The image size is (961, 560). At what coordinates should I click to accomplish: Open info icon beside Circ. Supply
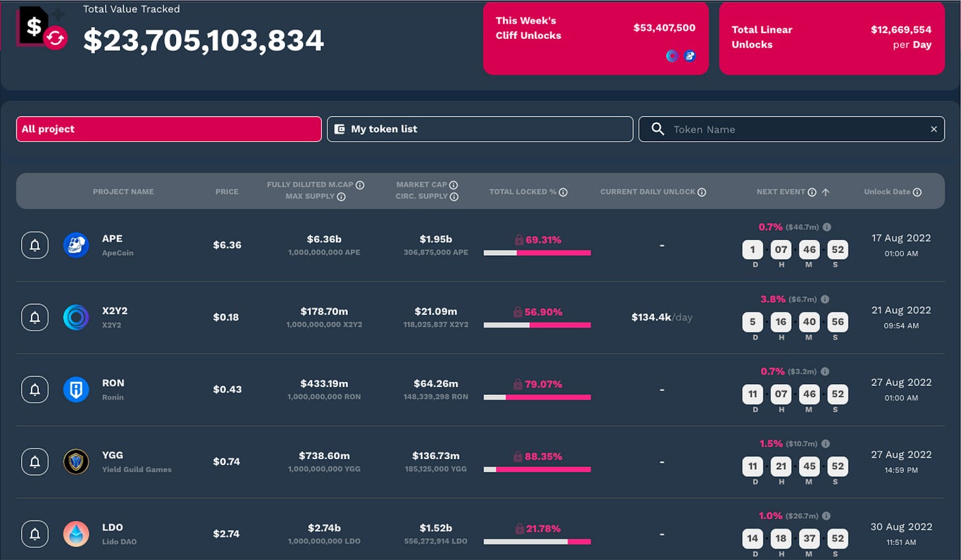454,197
